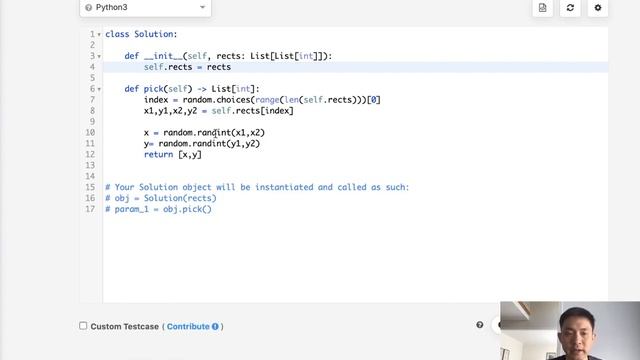
Task: Click the 'class Solution:' text
Action: (141, 34)
